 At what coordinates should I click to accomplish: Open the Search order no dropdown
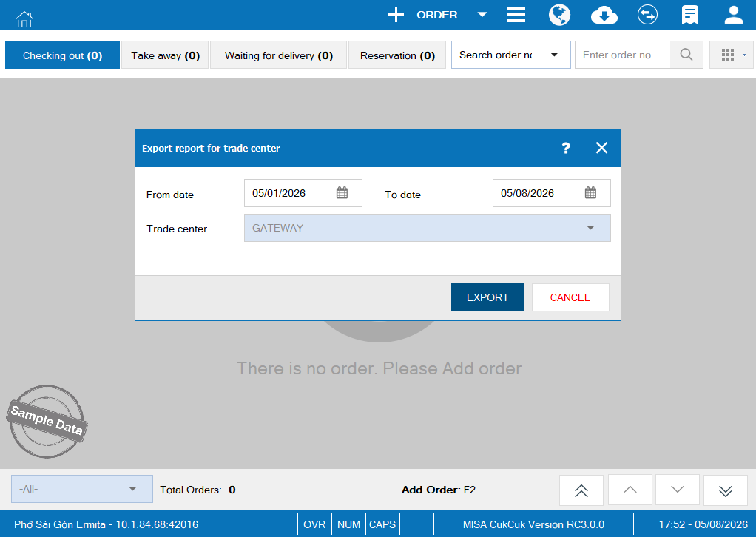coord(510,55)
